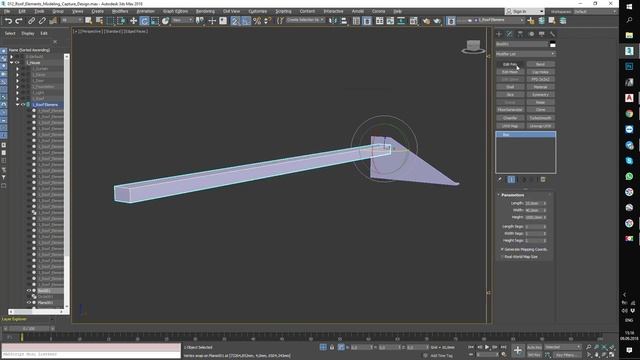This screenshot has width=640, height=360.
Task: Click the Play Animation button
Action: pyautogui.click(x=487, y=347)
